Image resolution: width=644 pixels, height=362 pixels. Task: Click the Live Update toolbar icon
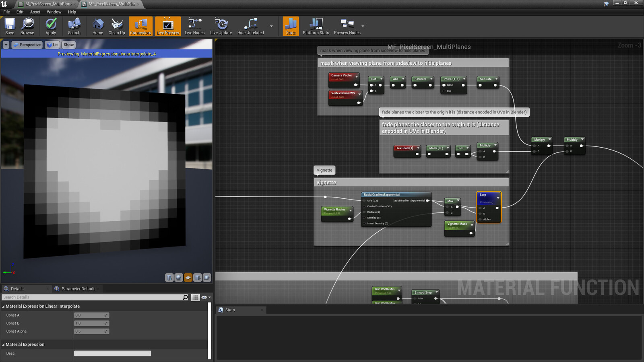pyautogui.click(x=221, y=26)
